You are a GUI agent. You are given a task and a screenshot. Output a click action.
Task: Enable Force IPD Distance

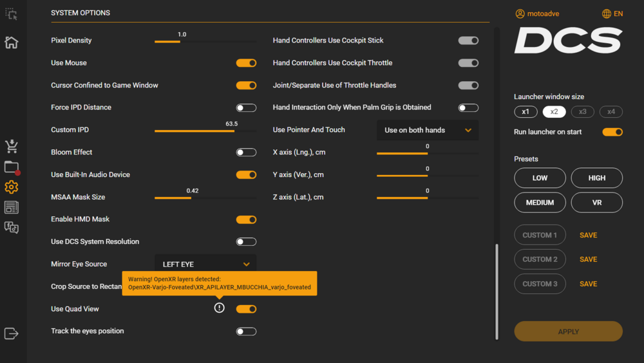[246, 107]
